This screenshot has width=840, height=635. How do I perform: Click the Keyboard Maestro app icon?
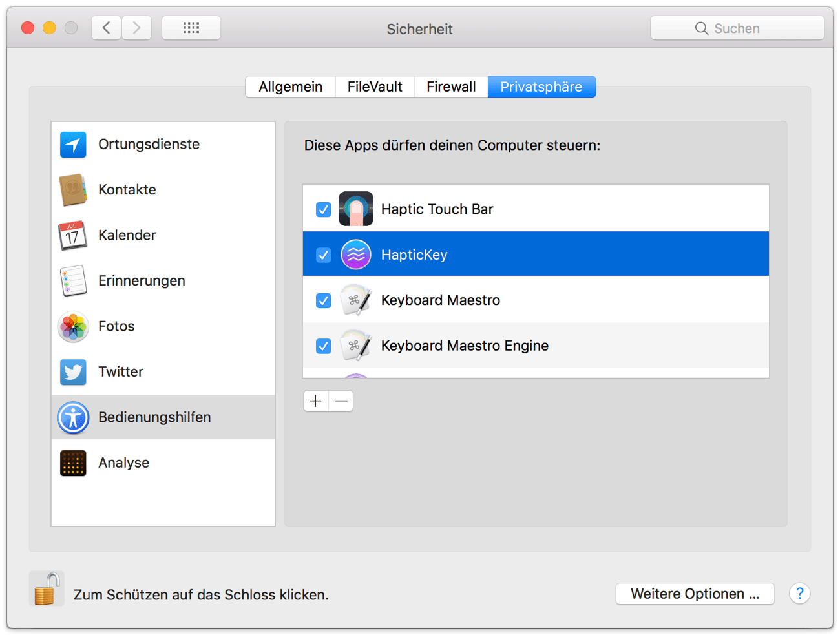[x=356, y=300]
